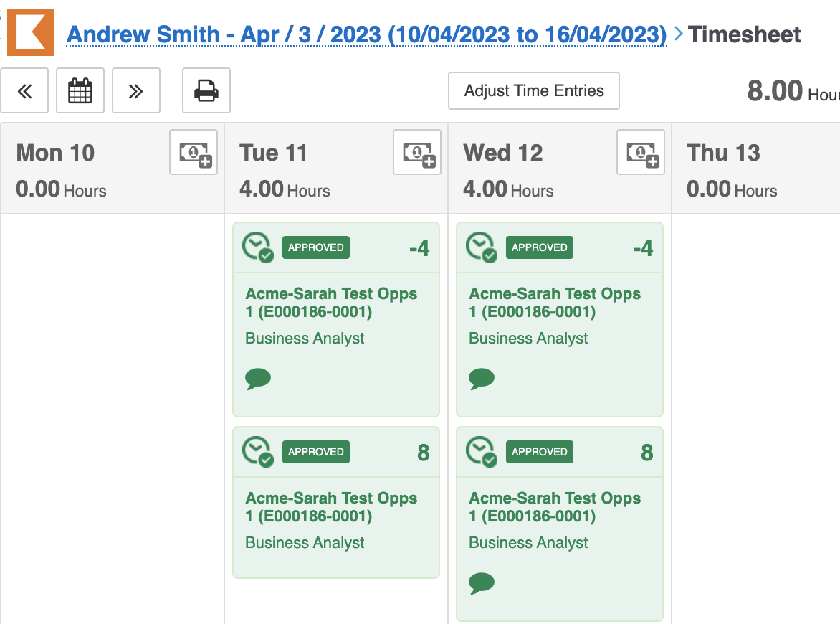
Task: Open the Andrew Smith Apr / 3 / 2023 link
Action: pos(366,34)
